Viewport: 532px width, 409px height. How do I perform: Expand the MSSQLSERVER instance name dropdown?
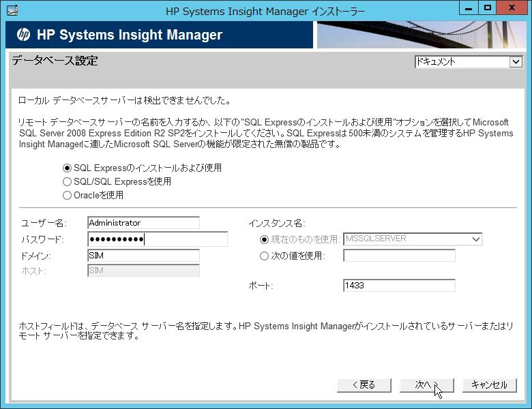pos(476,239)
